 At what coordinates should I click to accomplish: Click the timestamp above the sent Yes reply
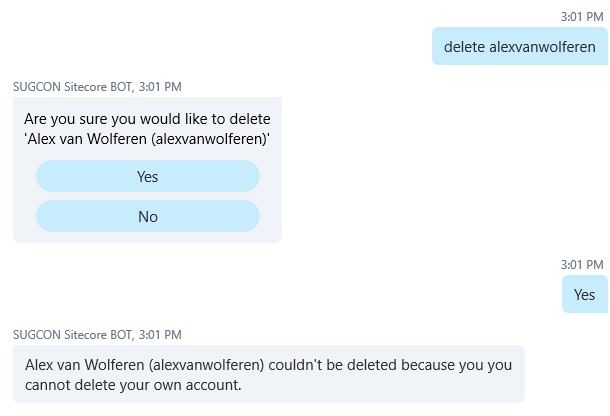pos(584,265)
